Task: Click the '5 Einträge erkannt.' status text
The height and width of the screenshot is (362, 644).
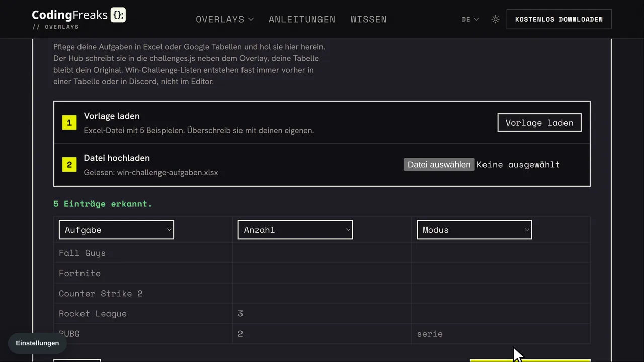Action: [103, 204]
